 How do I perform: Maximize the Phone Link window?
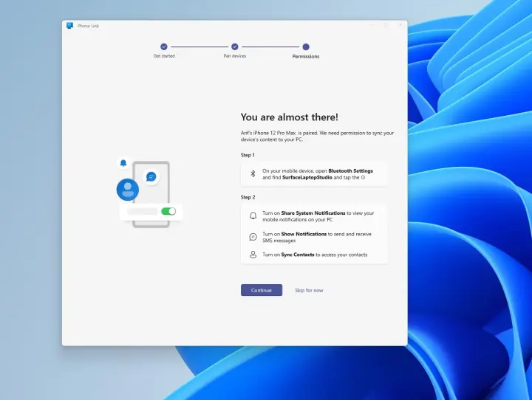(386, 25)
